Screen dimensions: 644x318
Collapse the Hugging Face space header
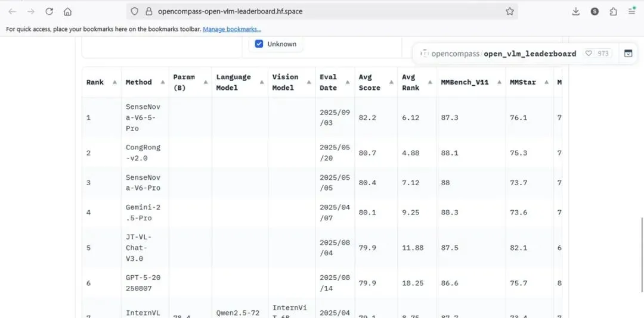coord(628,54)
